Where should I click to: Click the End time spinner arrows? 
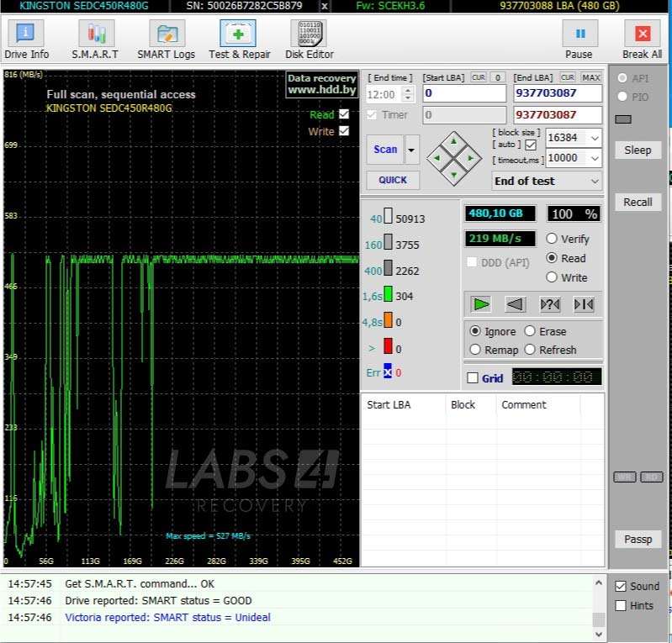(409, 94)
